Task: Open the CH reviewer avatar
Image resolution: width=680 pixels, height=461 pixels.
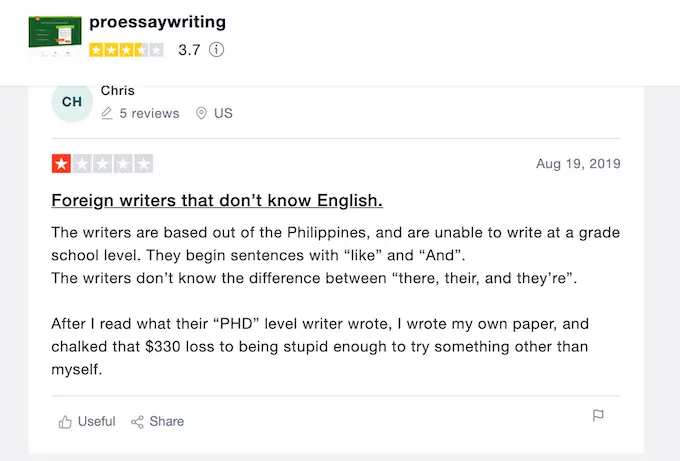Action: [x=72, y=102]
